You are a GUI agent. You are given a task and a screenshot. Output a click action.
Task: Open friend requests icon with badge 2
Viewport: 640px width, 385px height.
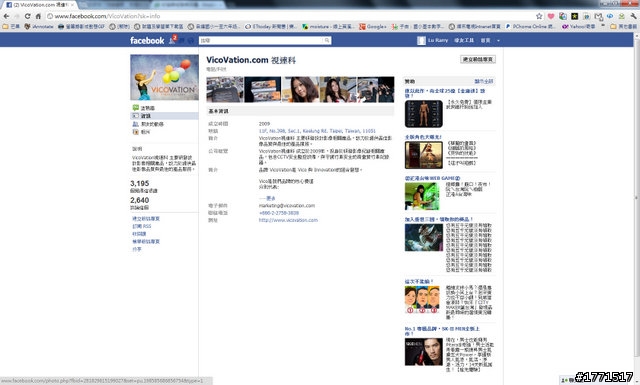[173, 40]
